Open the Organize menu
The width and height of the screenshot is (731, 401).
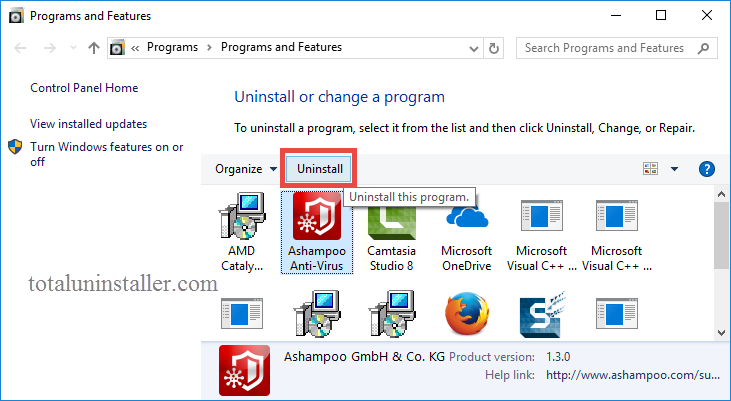point(246,169)
